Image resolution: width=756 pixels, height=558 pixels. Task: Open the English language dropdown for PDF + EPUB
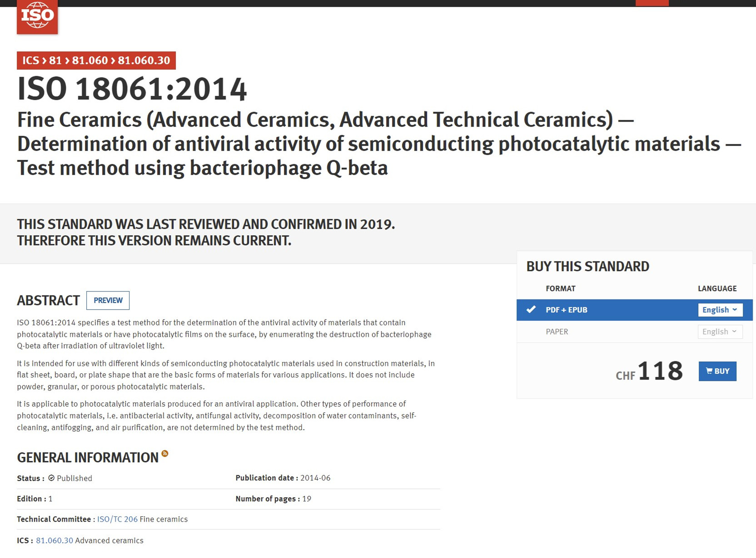[720, 310]
